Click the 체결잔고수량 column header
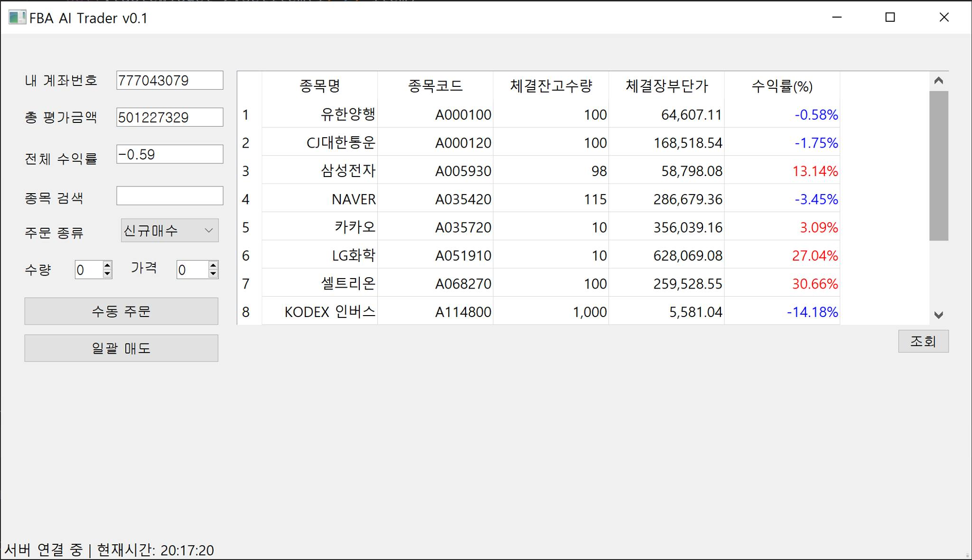The height and width of the screenshot is (560, 972). coord(551,86)
